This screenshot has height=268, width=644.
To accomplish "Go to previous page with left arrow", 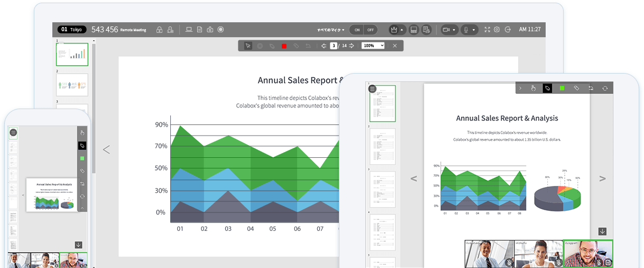I will click(x=324, y=46).
